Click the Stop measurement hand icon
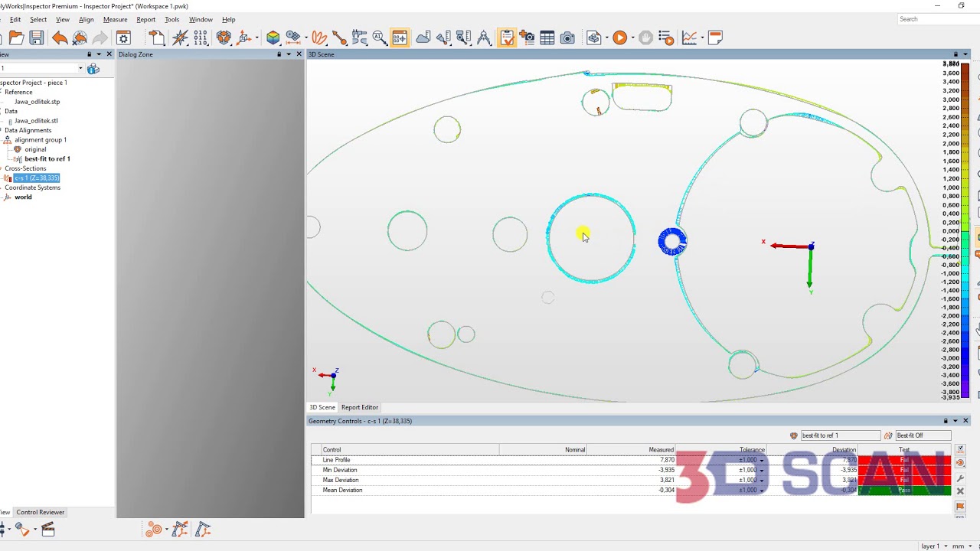The image size is (980, 551). click(x=645, y=37)
